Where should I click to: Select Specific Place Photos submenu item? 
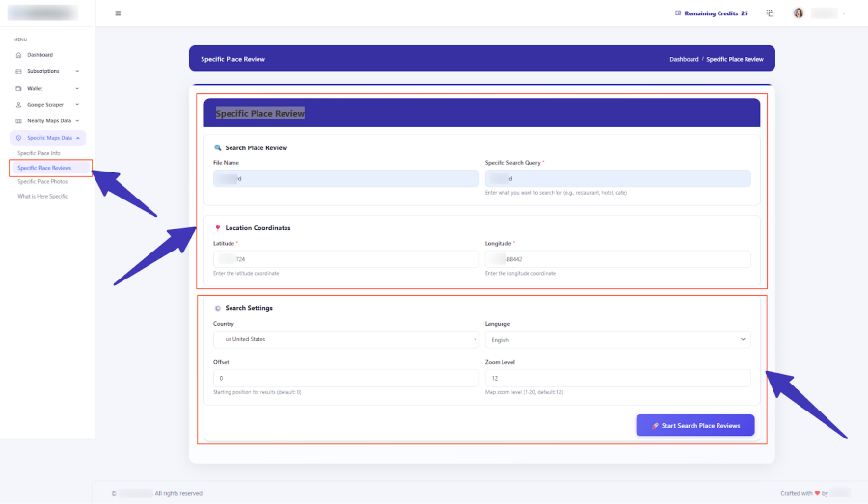[x=42, y=181]
